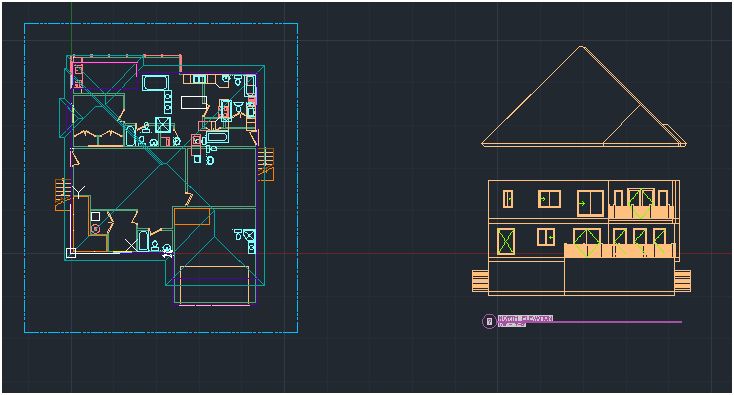Select the red circle symbol in plan

tap(95, 228)
